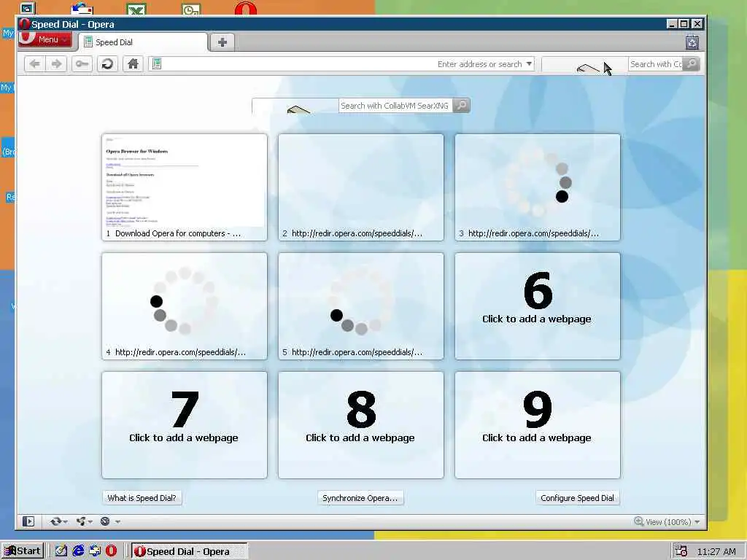The height and width of the screenshot is (560, 747).
Task: Open the Windows Start menu
Action: click(23, 551)
